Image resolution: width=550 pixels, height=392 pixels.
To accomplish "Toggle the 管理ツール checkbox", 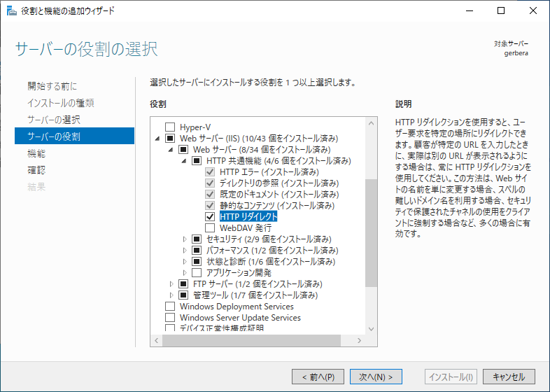I will click(x=183, y=295).
